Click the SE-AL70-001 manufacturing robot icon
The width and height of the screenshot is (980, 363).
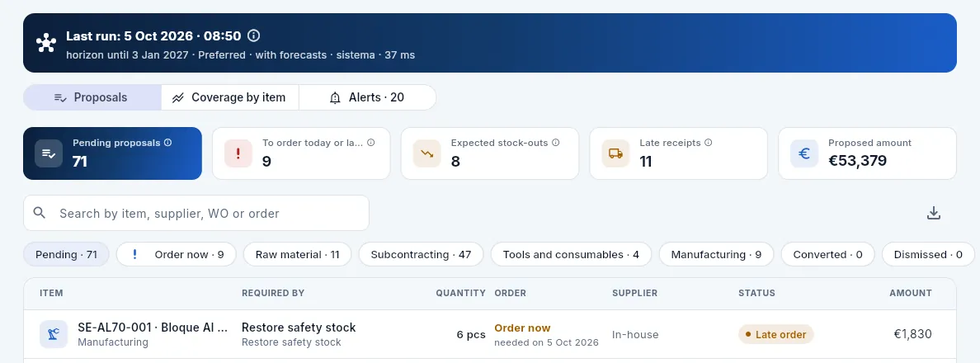point(54,334)
